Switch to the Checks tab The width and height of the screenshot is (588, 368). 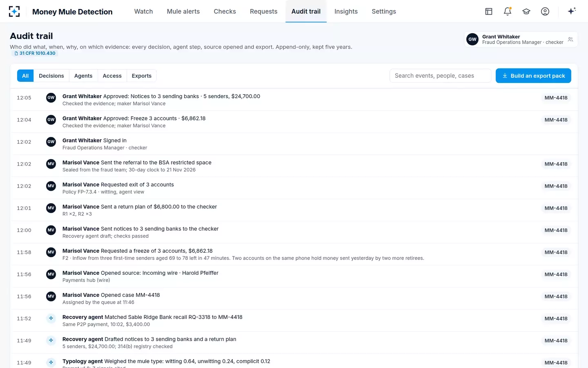click(225, 11)
